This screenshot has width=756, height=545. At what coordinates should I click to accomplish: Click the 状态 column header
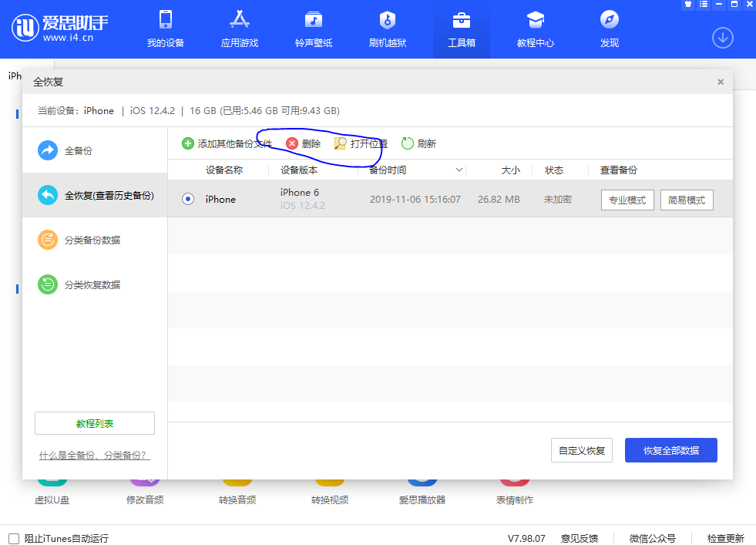click(554, 170)
